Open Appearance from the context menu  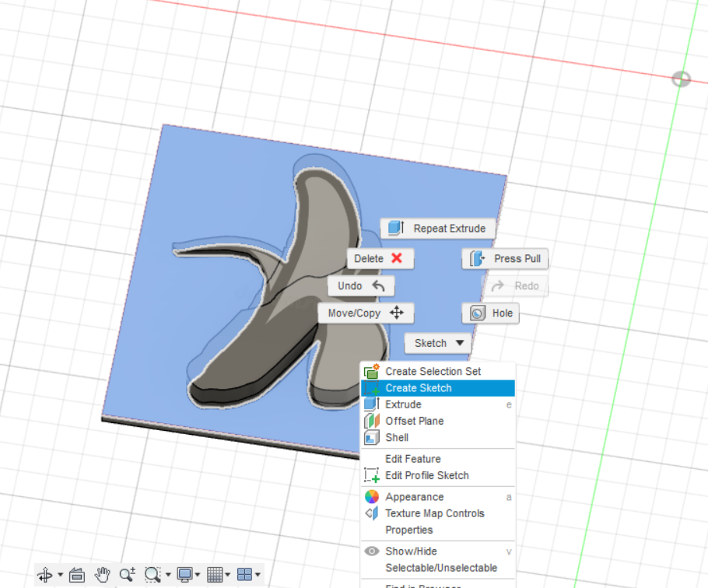[438, 497]
